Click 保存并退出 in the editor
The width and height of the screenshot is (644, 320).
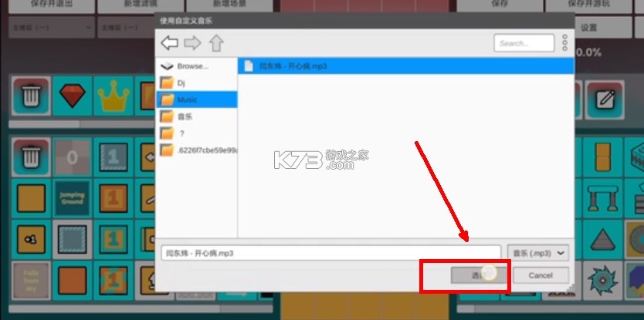(51, 5)
